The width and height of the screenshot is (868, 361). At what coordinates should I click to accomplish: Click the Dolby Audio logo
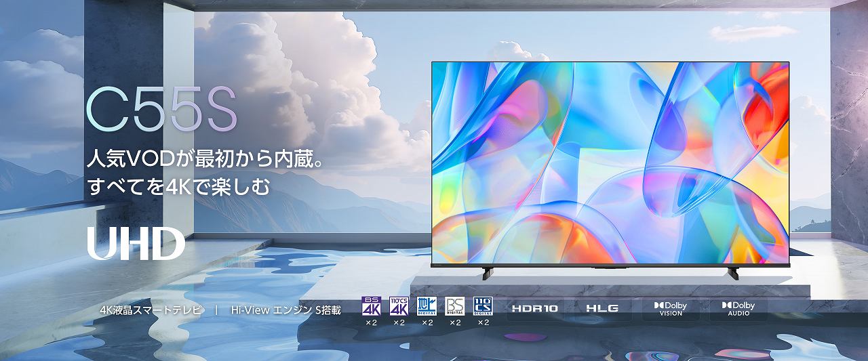point(738,309)
